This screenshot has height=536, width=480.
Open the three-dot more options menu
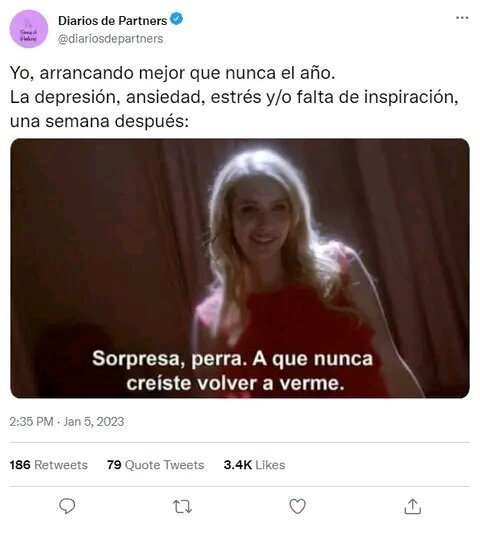click(462, 17)
